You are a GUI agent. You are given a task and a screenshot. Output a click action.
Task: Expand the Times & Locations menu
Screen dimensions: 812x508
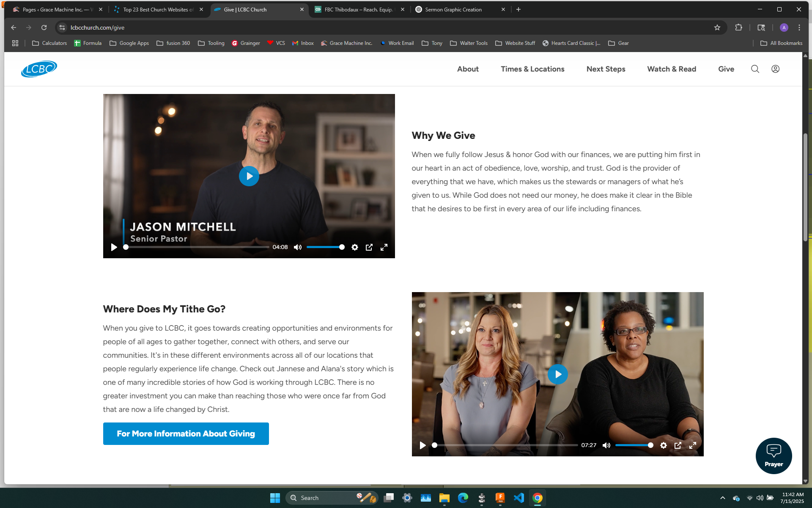pos(532,69)
